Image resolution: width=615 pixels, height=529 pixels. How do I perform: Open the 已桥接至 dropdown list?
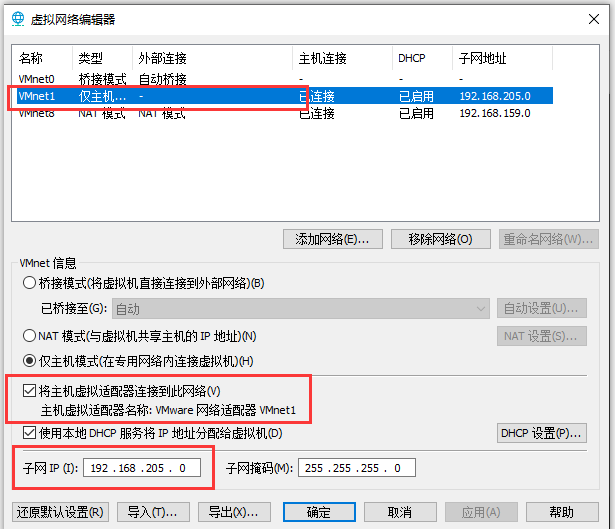(300, 309)
